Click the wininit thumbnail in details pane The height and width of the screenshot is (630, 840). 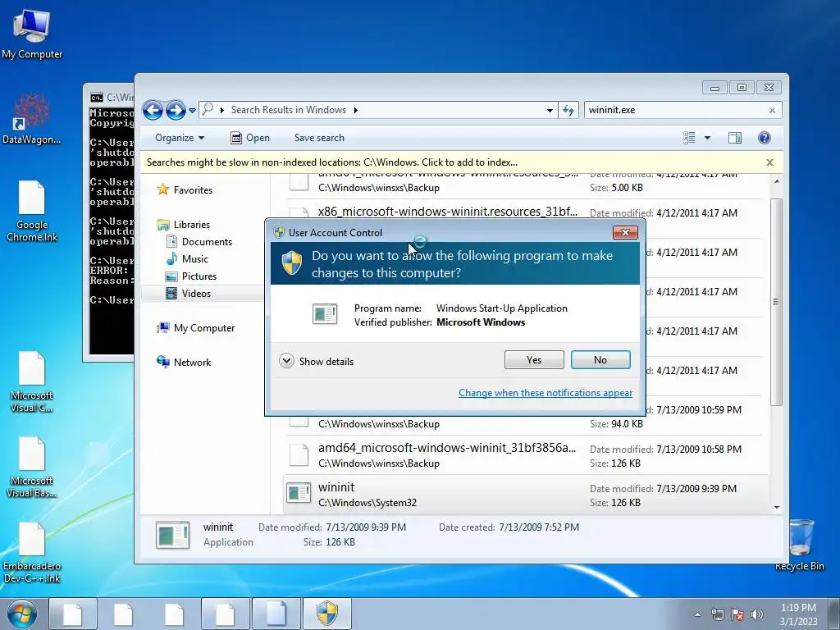(x=172, y=535)
